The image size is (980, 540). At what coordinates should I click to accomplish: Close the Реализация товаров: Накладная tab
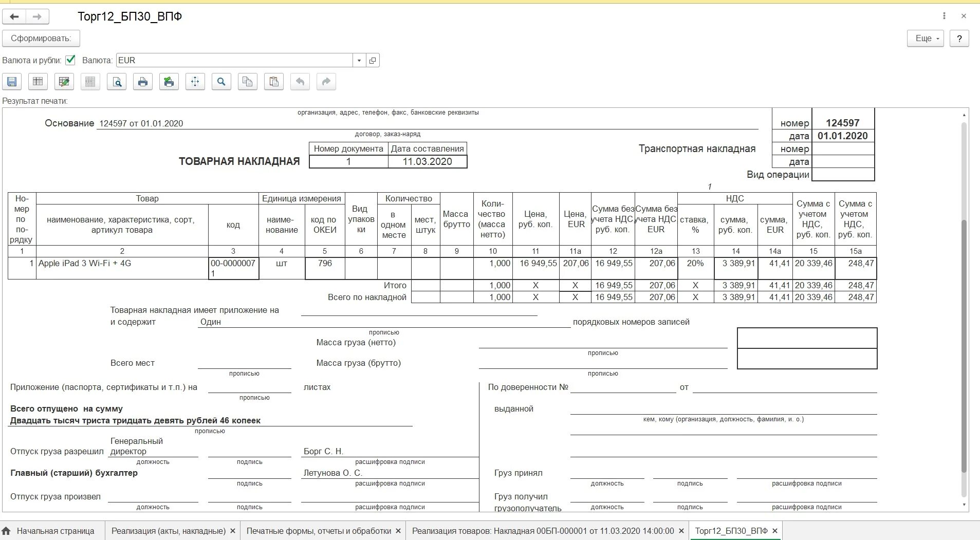[681, 531]
